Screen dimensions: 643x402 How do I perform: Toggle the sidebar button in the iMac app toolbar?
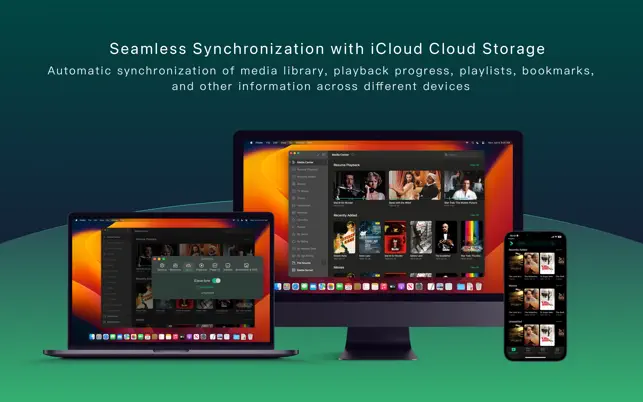324,154
